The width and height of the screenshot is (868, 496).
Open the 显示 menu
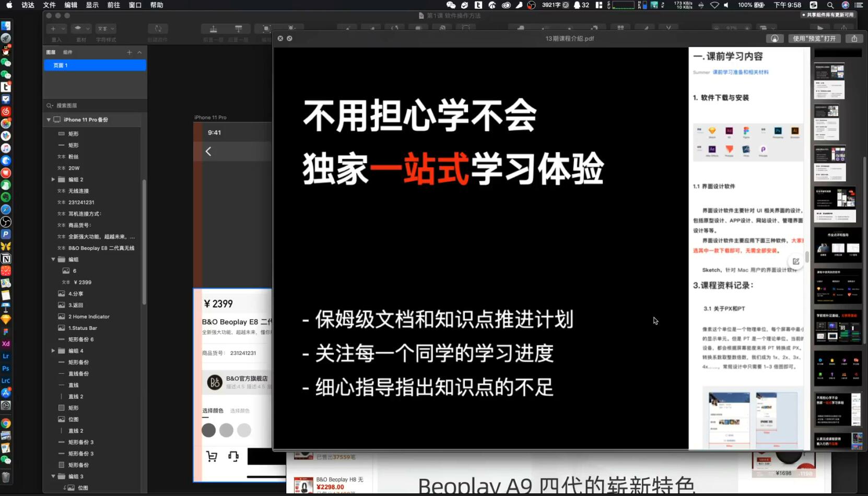pos(92,5)
